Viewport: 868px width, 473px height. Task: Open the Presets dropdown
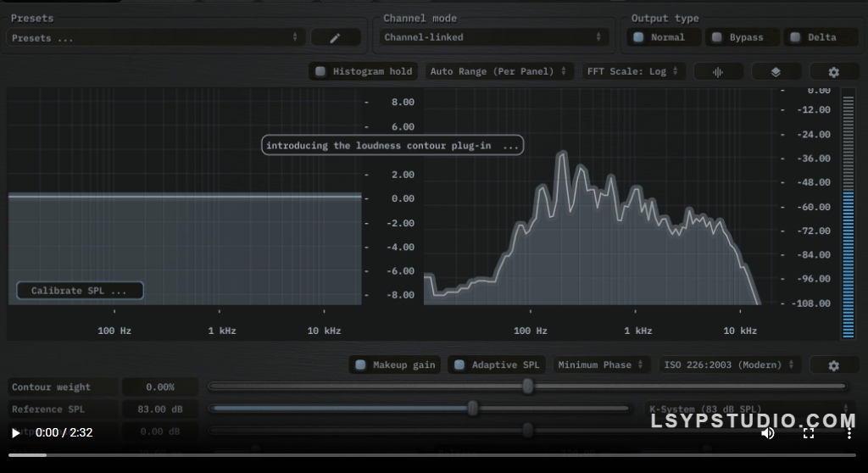point(154,37)
